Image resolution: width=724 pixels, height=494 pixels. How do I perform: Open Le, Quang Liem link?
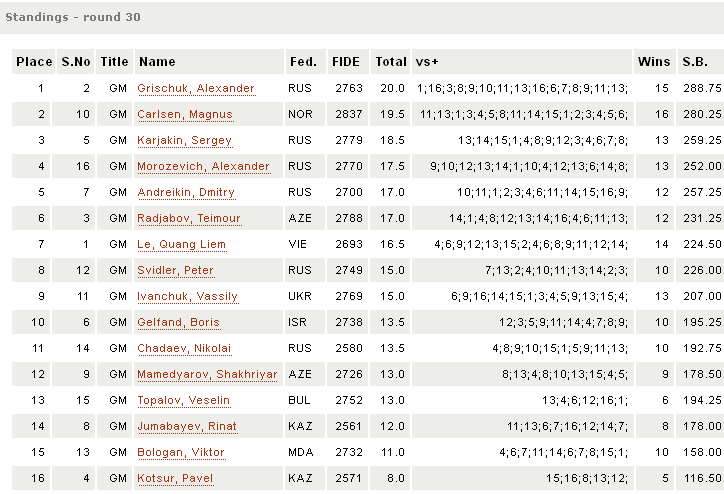(x=182, y=244)
